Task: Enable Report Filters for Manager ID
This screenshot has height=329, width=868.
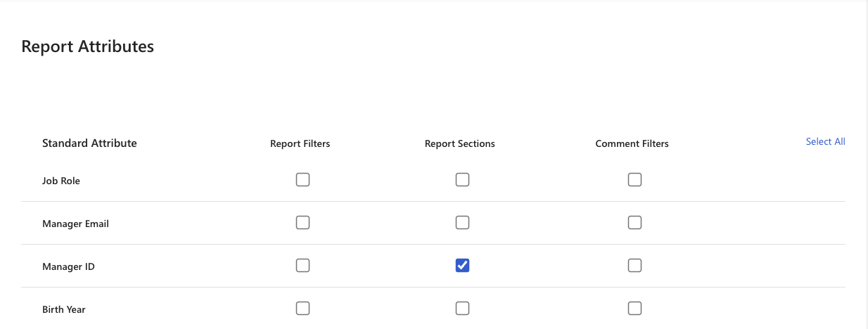Action: pyautogui.click(x=302, y=265)
